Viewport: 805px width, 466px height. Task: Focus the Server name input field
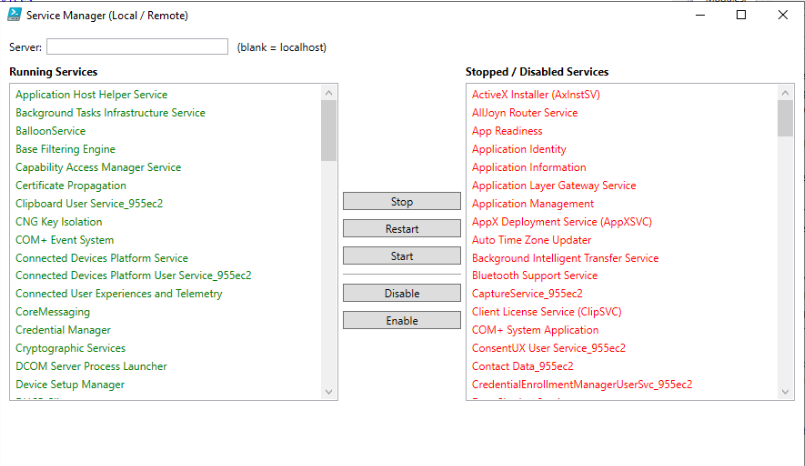tap(137, 47)
